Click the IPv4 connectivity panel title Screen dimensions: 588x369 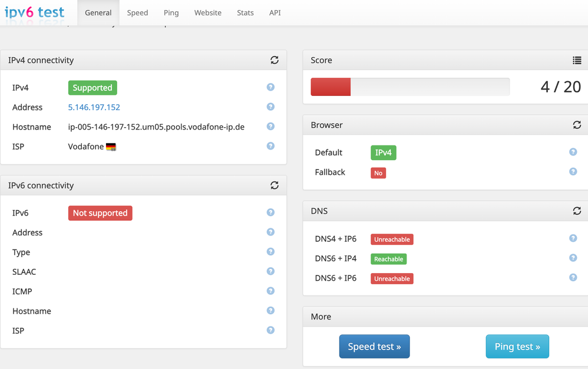[x=41, y=60]
